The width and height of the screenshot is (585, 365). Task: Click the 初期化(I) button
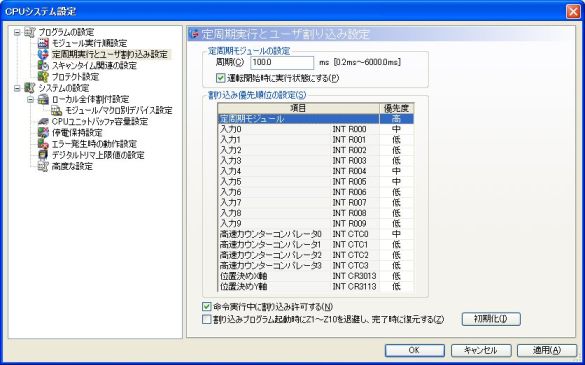click(491, 319)
